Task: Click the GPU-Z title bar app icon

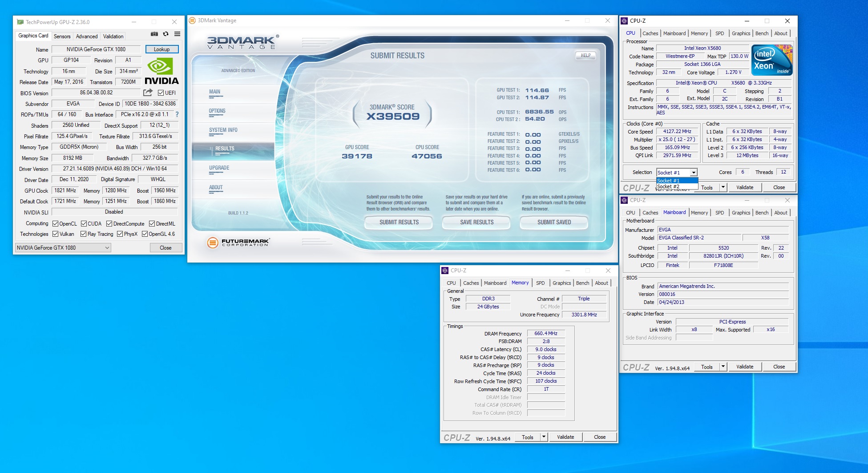Action: pos(20,22)
